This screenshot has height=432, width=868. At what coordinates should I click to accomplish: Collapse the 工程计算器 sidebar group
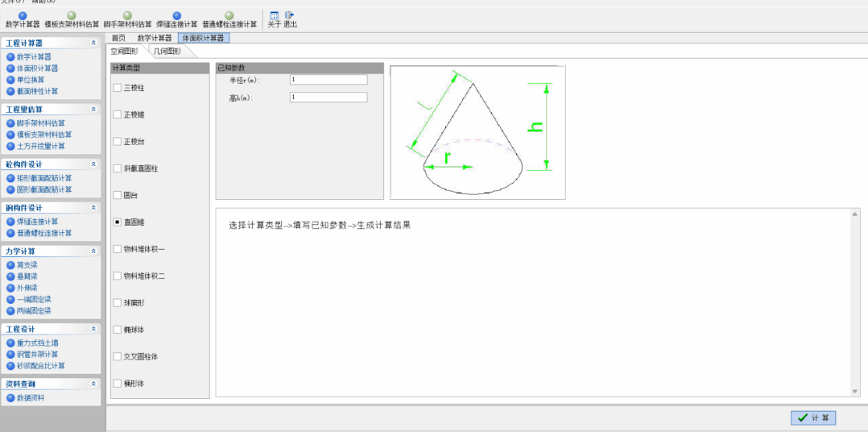[93, 43]
